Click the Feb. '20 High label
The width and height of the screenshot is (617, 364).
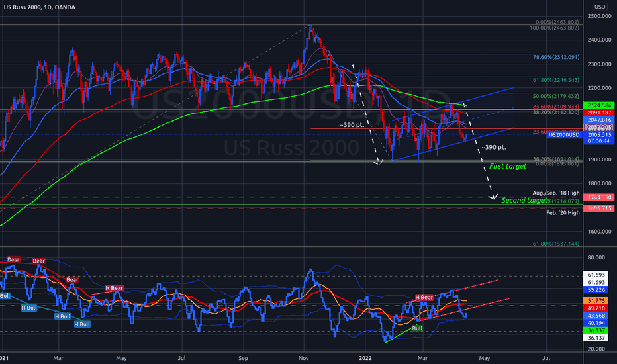click(x=563, y=213)
